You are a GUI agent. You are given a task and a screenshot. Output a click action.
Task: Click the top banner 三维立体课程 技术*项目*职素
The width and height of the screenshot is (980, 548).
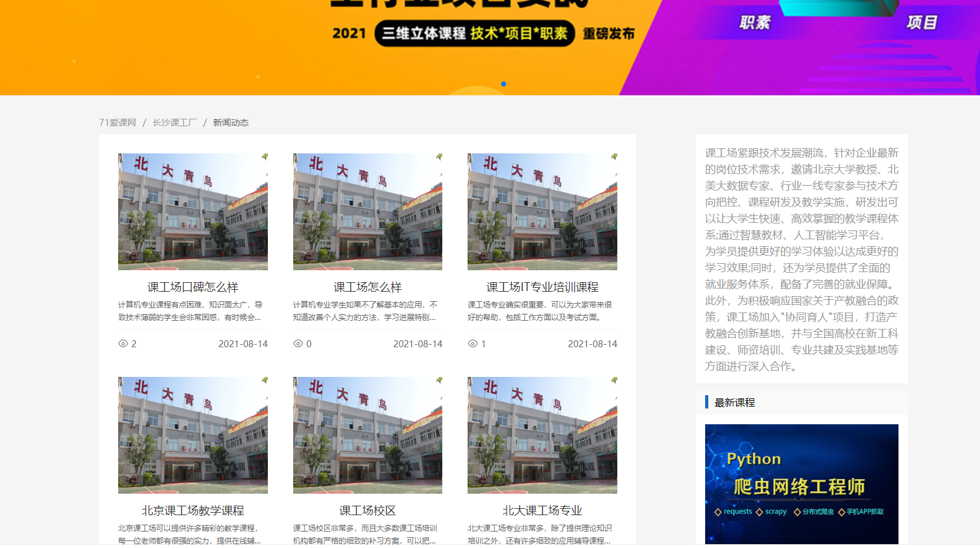pos(475,33)
